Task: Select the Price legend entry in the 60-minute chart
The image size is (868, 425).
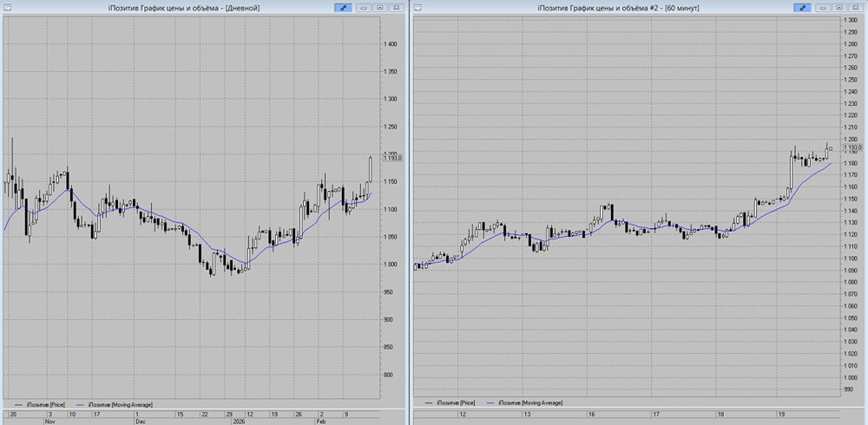Action: point(457,402)
